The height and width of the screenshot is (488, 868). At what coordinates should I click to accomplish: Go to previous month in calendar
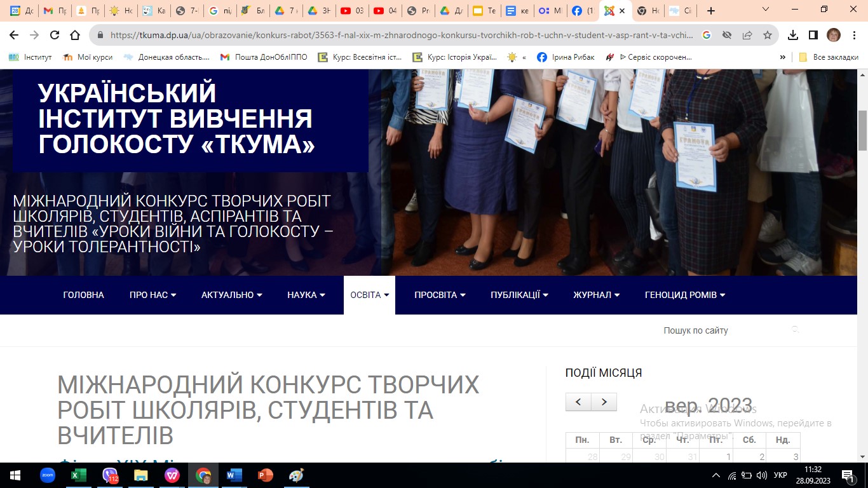(578, 402)
